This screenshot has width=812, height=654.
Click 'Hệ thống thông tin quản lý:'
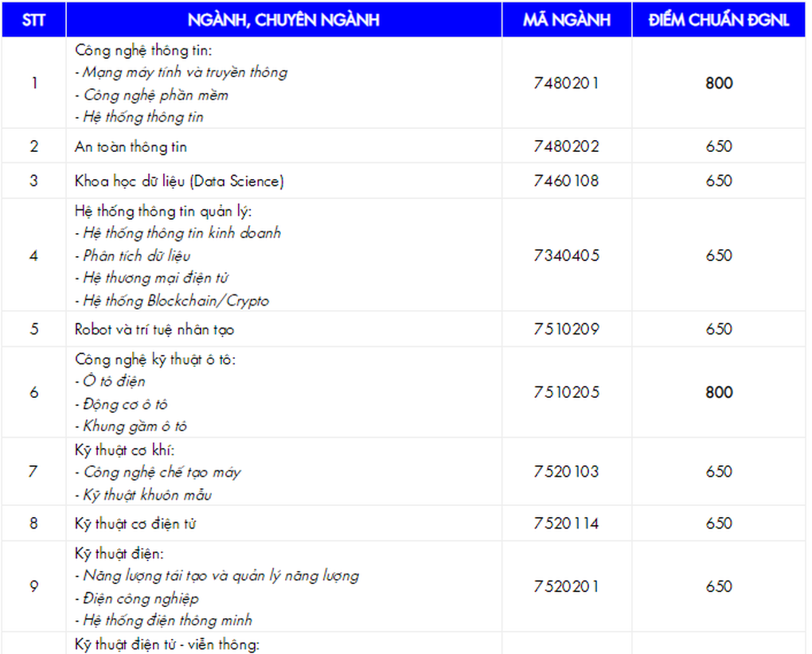(x=163, y=212)
